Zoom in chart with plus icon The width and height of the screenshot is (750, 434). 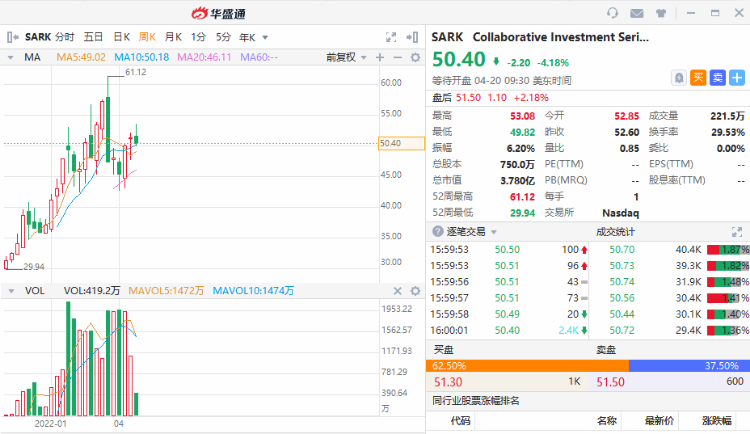(380, 57)
